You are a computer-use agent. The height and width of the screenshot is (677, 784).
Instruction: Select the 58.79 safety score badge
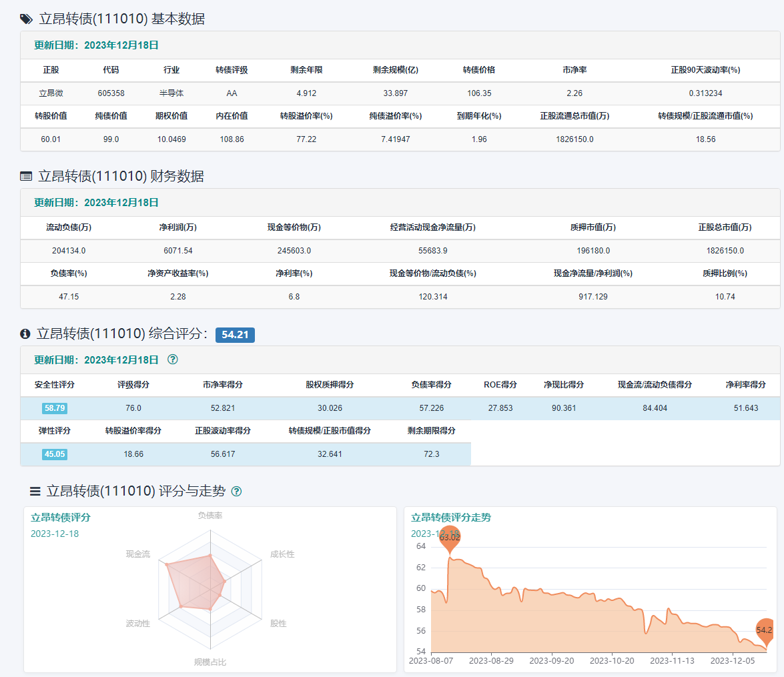(55, 408)
